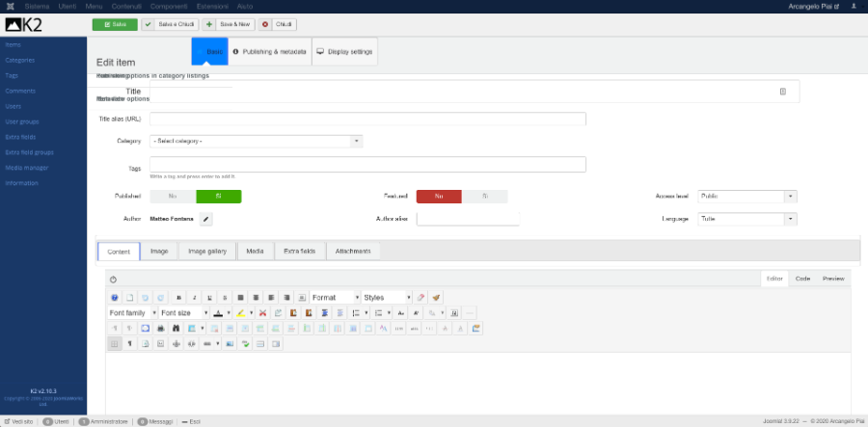The width and height of the screenshot is (868, 427).
Task: Open the Estensioni menu
Action: click(x=212, y=6)
